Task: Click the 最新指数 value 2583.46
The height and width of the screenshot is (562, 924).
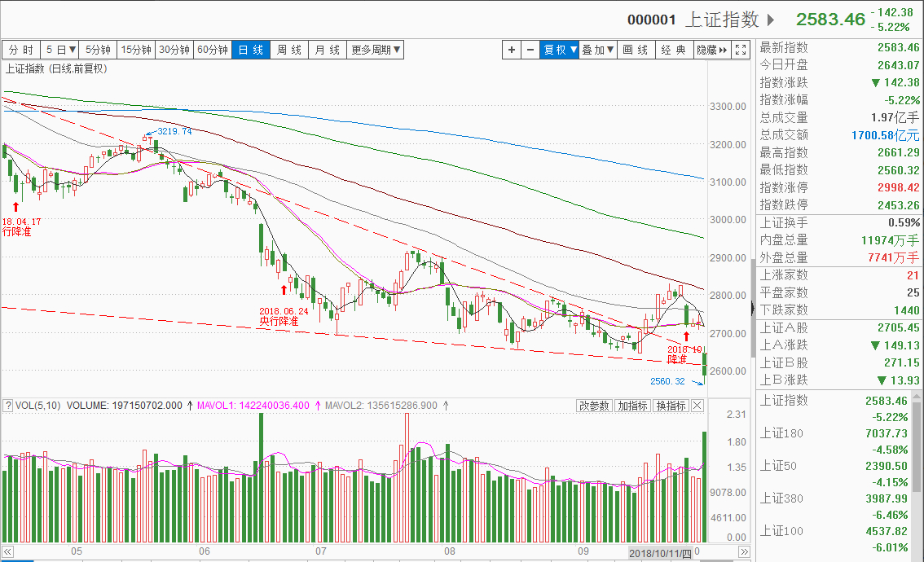Action: 899,48
